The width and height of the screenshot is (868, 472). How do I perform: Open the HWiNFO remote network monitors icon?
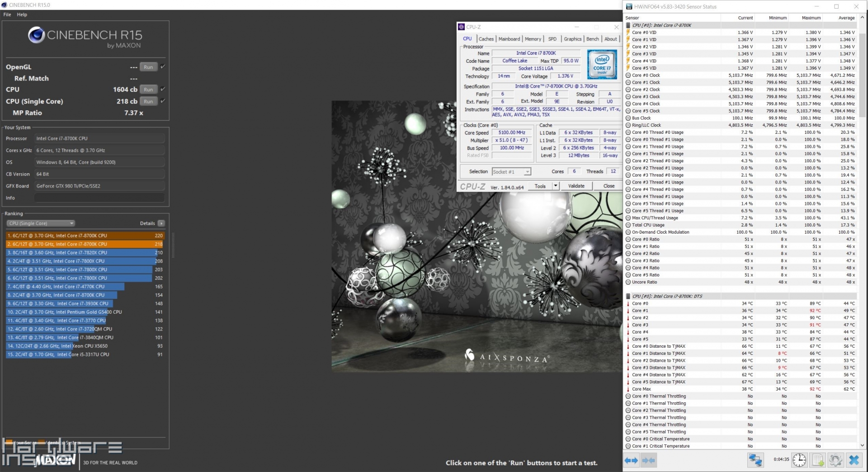click(755, 460)
